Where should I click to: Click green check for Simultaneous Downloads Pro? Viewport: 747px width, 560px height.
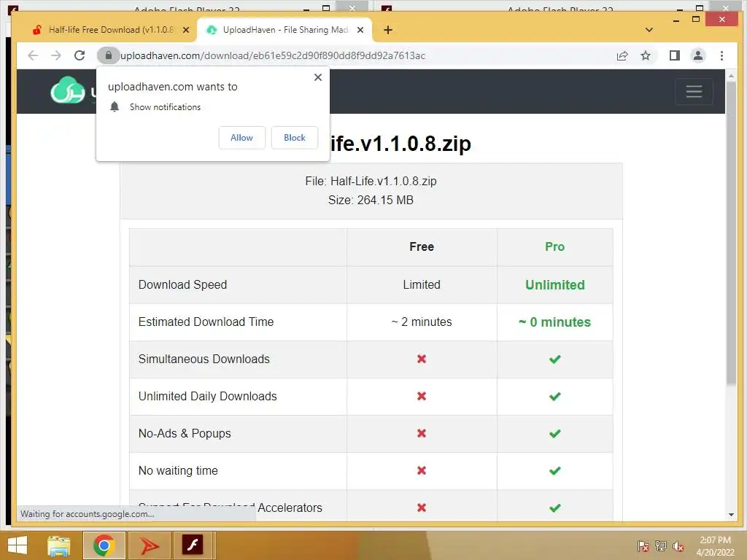pos(555,359)
